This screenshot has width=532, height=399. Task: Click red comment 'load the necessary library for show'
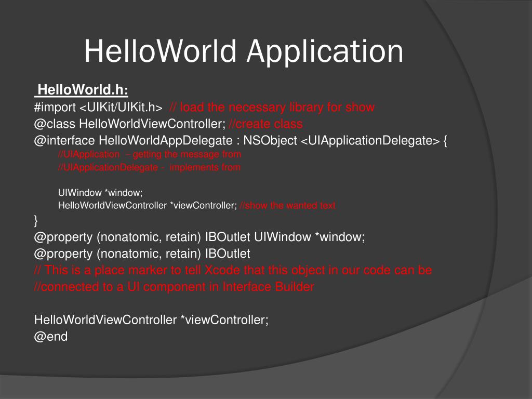(x=277, y=107)
